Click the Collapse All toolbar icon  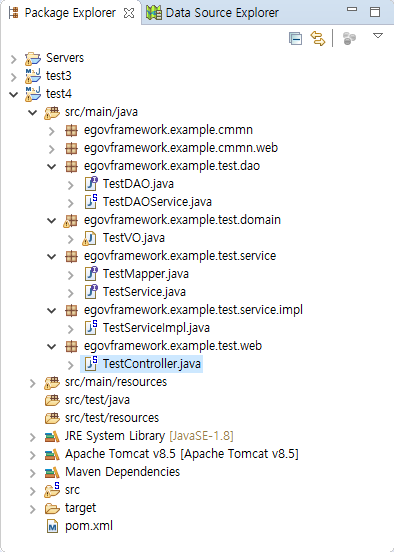[x=295, y=39]
